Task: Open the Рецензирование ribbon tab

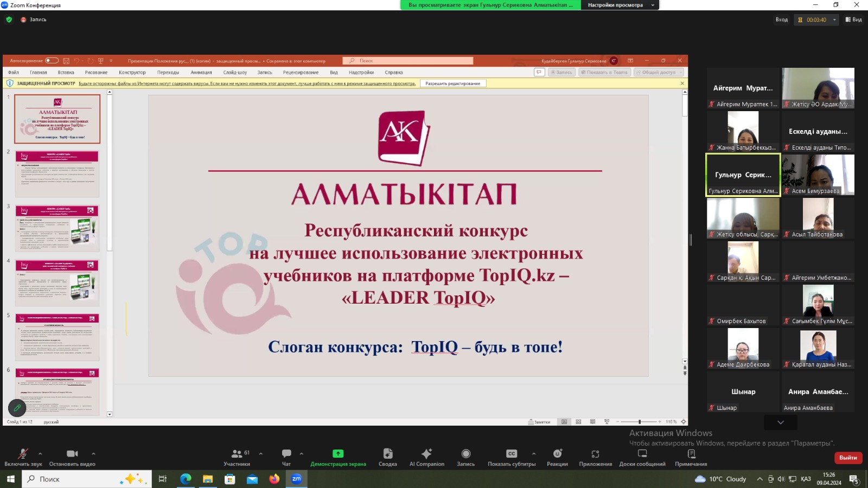Action: click(301, 72)
